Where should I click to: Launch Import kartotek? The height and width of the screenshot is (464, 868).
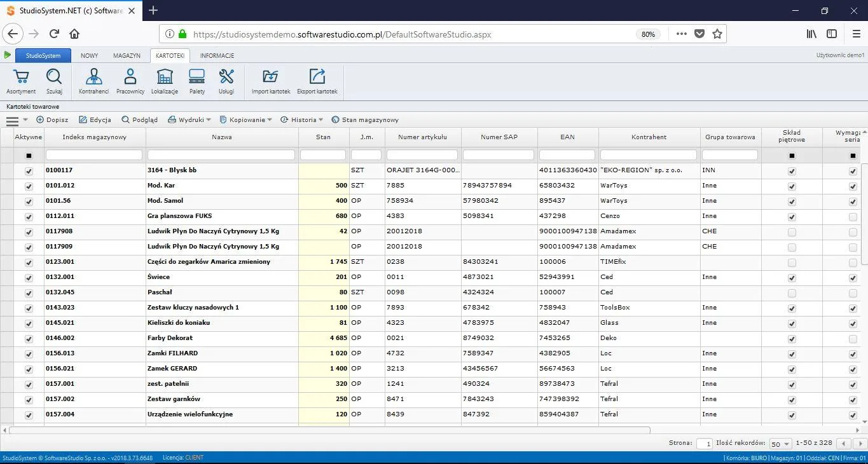[271, 82]
